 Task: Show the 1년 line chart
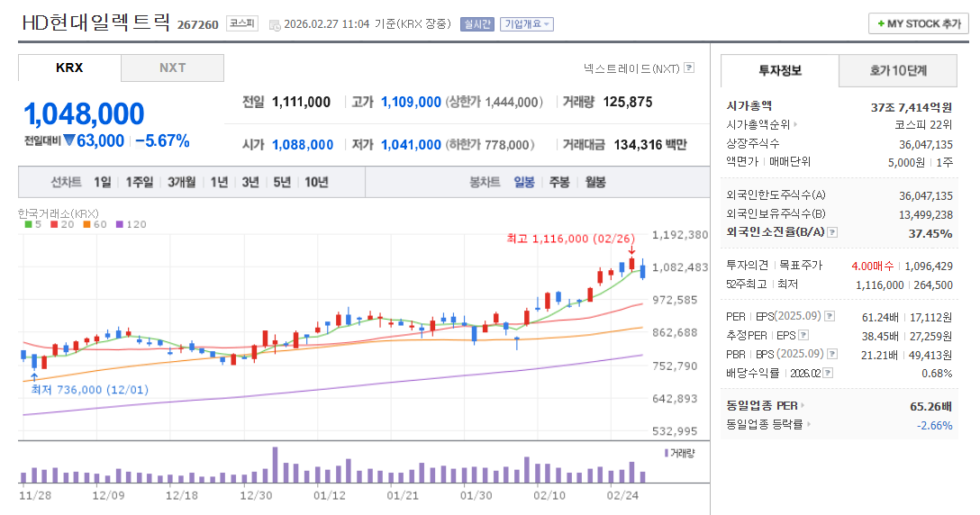pyautogui.click(x=219, y=182)
